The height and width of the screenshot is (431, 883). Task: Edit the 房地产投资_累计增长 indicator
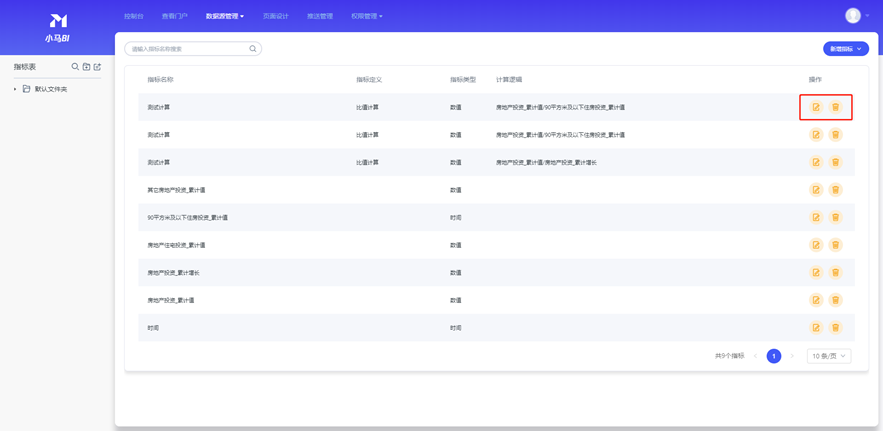(x=816, y=273)
